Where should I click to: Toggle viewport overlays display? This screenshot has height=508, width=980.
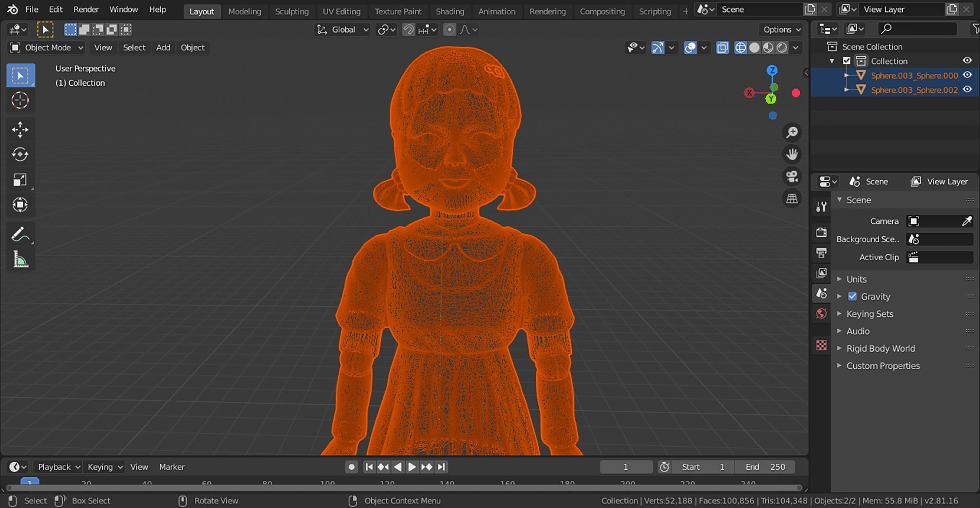pos(690,48)
